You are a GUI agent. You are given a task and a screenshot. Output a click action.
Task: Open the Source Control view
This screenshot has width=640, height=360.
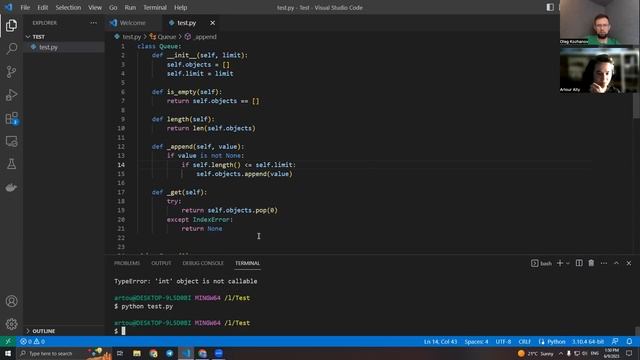tap(11, 72)
